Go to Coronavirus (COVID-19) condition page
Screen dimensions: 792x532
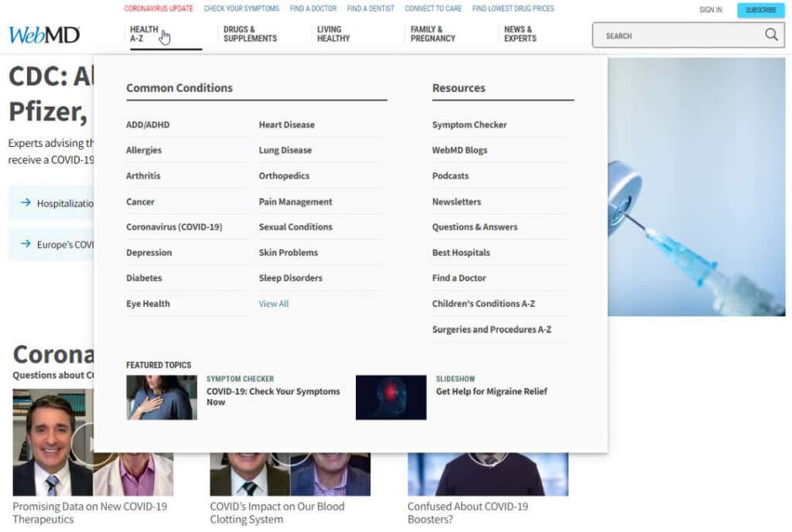(174, 227)
